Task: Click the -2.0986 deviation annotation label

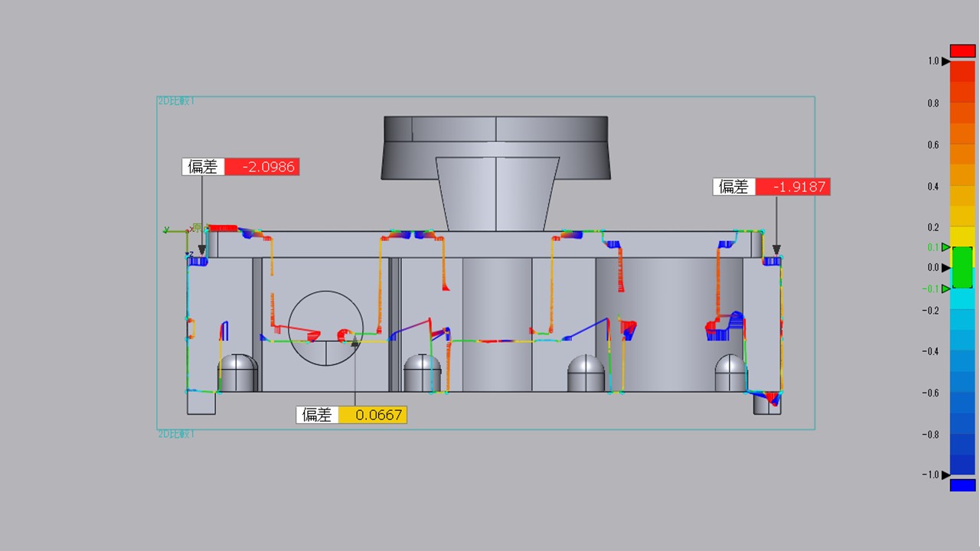Action: [240, 167]
